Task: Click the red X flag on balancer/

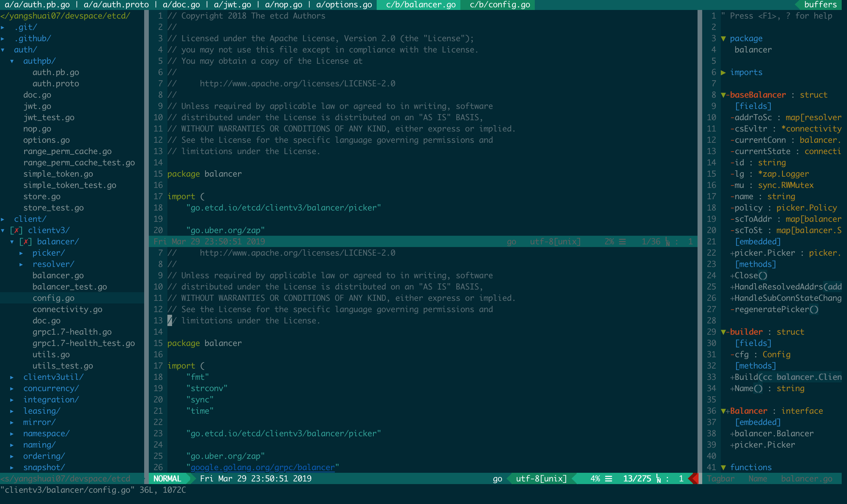Action: [26, 242]
